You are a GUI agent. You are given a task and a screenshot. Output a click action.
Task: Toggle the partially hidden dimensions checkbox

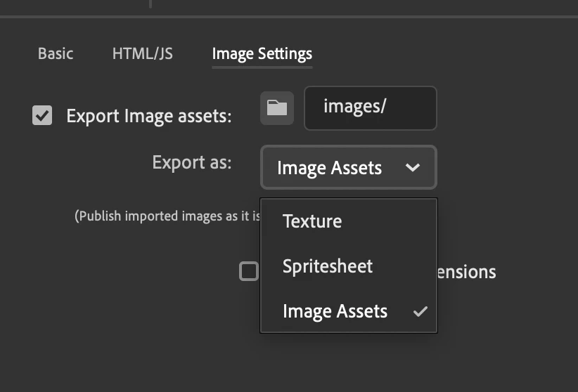coord(248,271)
